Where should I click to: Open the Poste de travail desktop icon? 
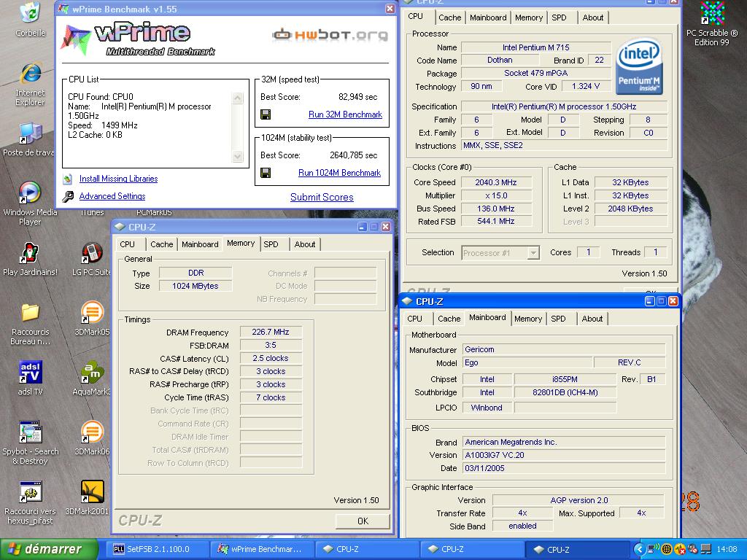point(28,139)
